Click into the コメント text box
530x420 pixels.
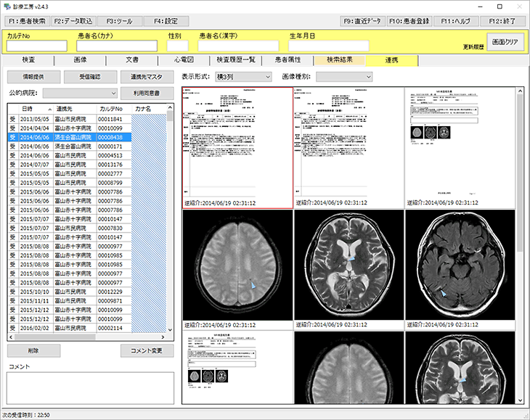coord(90,388)
